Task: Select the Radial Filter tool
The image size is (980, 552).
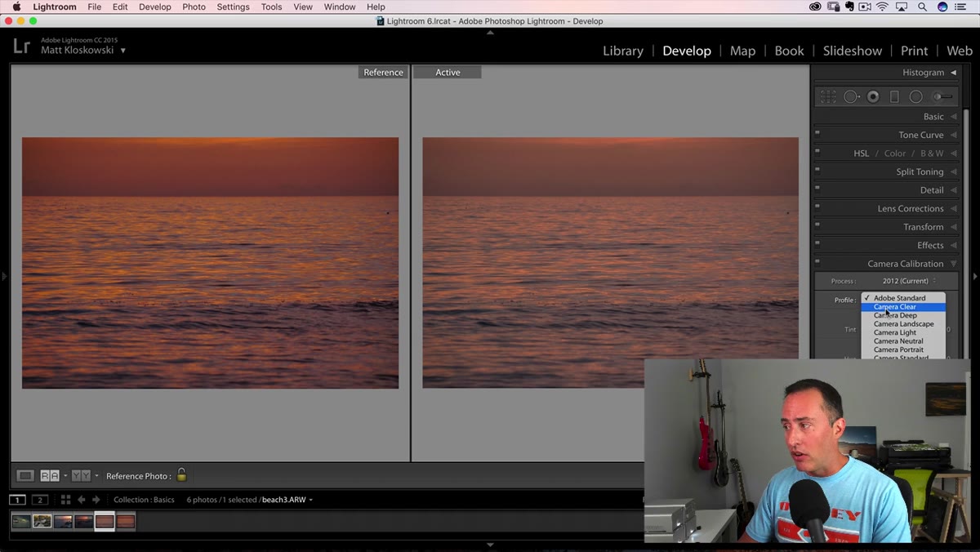Action: (916, 96)
